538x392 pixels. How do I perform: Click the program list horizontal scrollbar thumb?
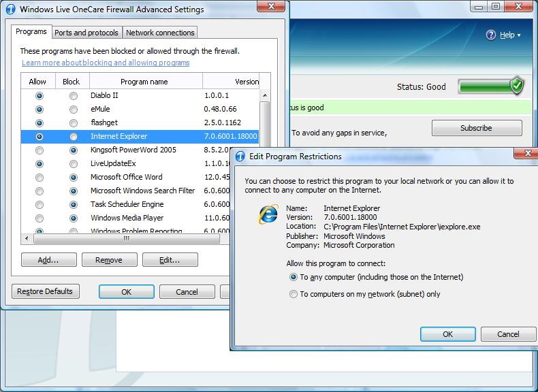(127, 238)
